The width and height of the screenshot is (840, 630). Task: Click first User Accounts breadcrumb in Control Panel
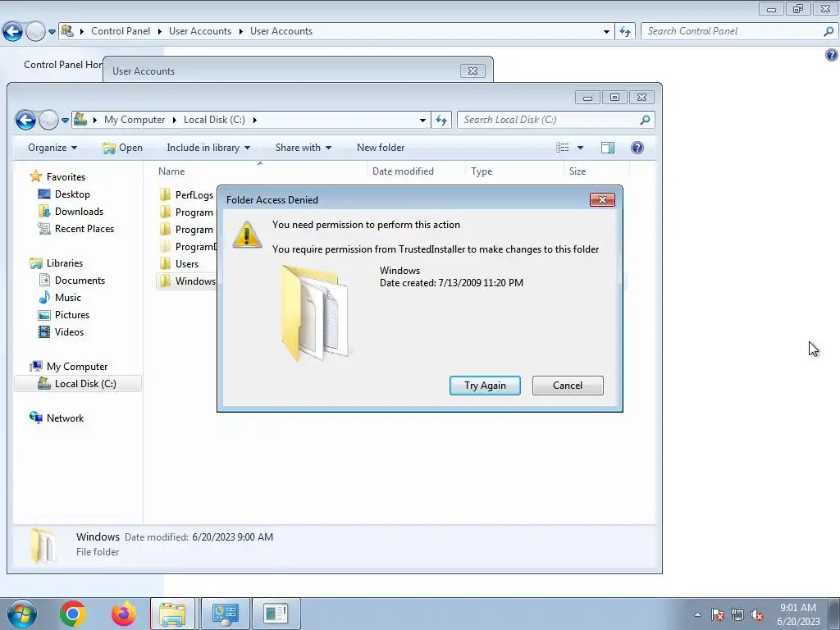point(200,31)
